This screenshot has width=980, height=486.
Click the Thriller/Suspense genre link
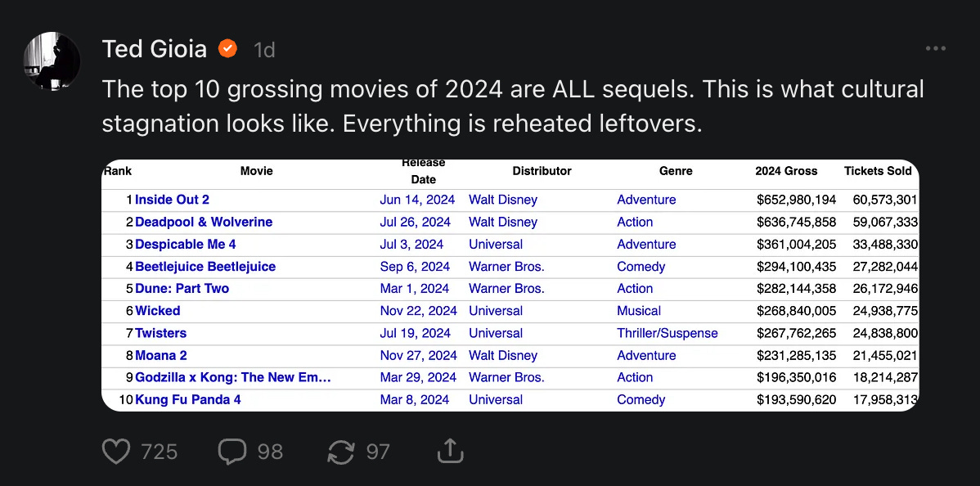click(x=668, y=333)
